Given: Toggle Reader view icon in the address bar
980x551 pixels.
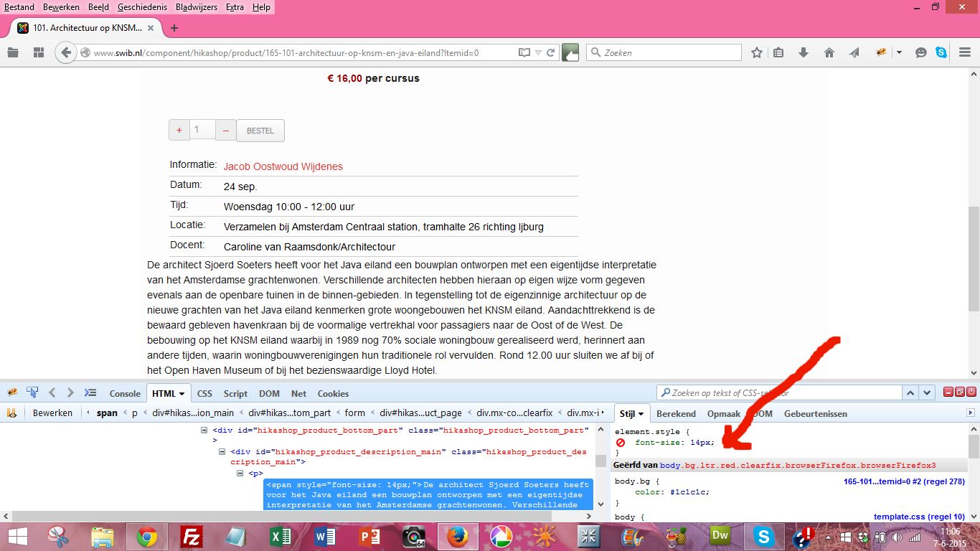Looking at the screenshot, I should coord(524,52).
